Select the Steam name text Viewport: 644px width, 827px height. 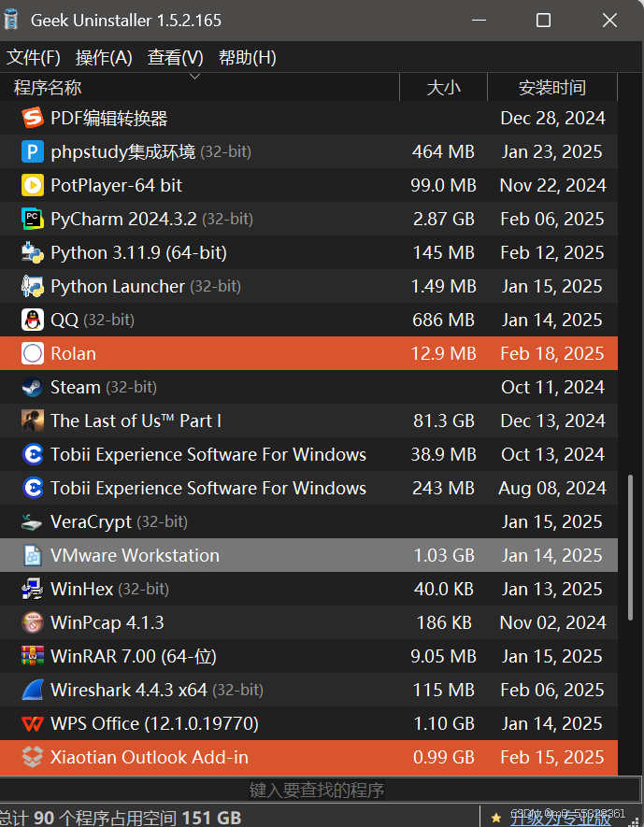76,387
